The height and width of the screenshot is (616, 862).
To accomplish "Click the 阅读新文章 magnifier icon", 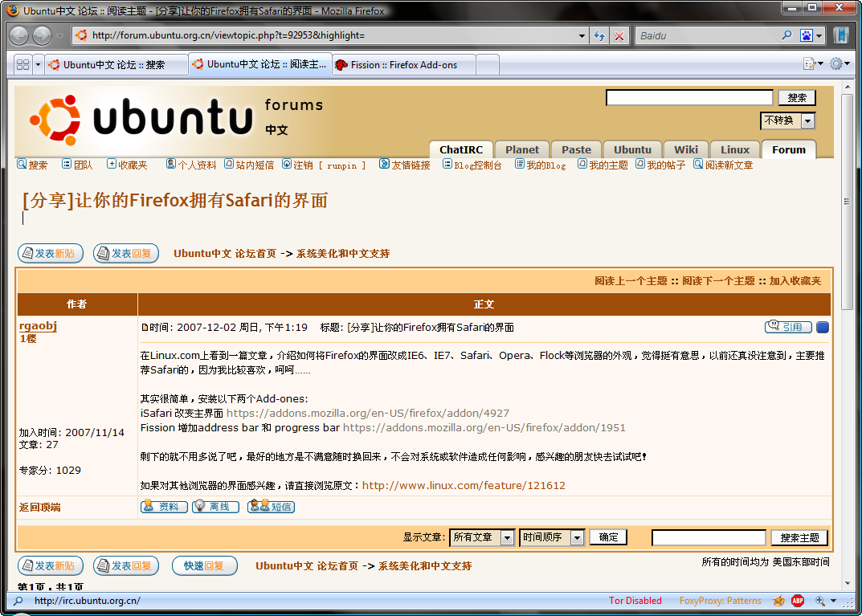I will [698, 164].
